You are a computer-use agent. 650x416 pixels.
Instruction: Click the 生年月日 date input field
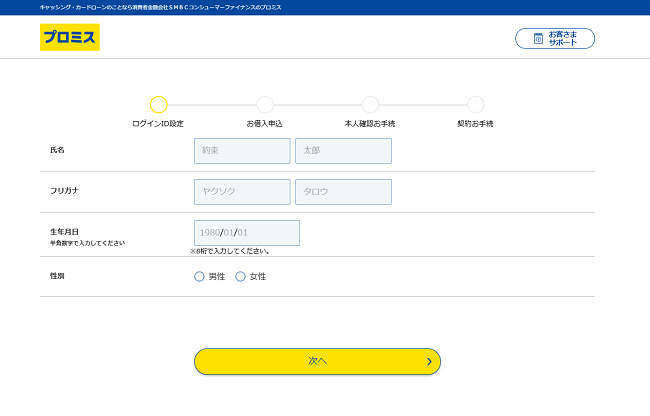pyautogui.click(x=246, y=233)
